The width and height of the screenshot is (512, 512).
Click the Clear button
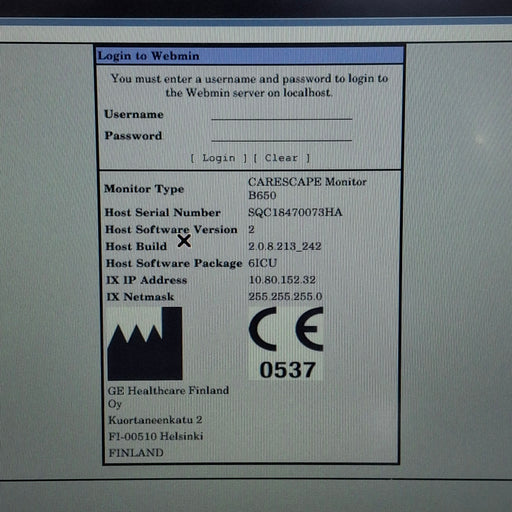[282, 158]
